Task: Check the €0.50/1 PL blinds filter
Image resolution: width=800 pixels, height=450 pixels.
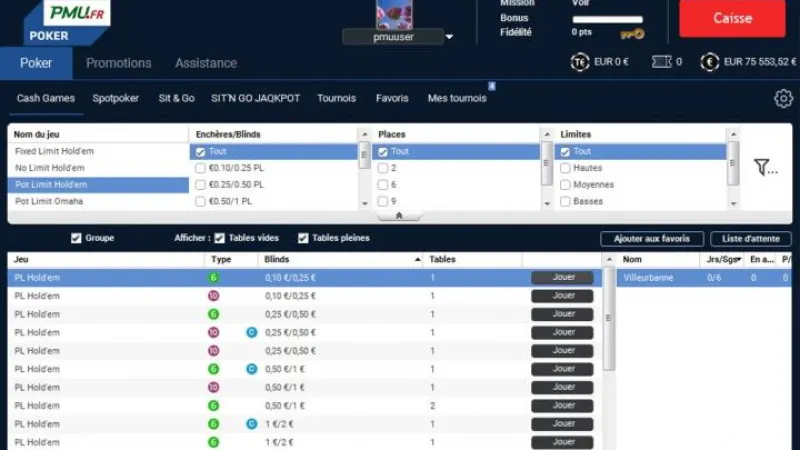Action: pos(201,202)
